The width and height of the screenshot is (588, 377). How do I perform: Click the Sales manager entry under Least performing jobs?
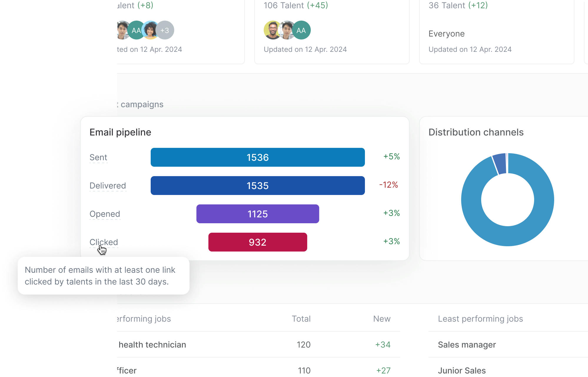point(467,345)
